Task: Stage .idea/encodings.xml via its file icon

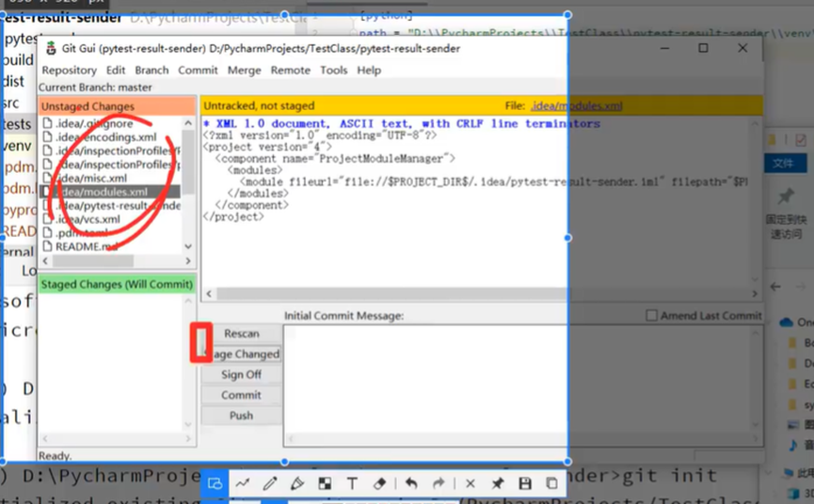Action: pyautogui.click(x=48, y=137)
